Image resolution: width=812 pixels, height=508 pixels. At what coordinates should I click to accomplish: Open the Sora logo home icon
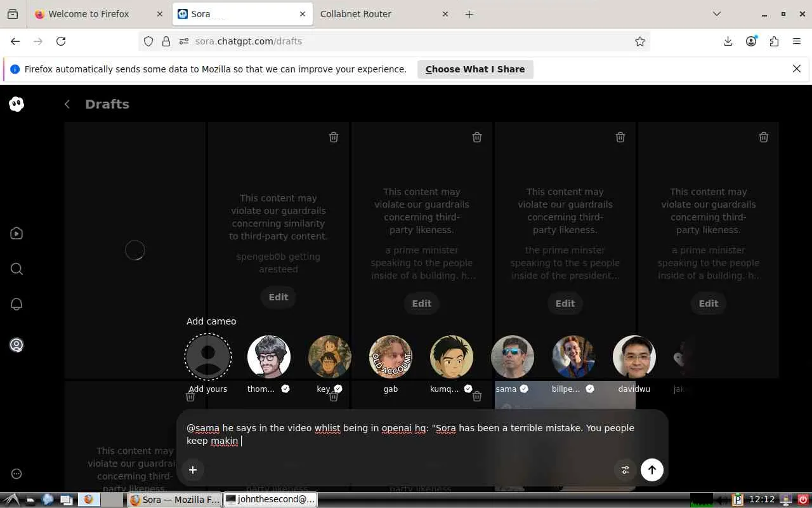[16, 104]
